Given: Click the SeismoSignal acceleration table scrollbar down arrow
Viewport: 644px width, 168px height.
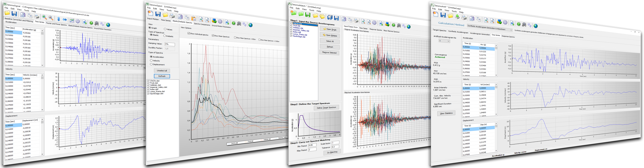Looking at the screenshot, I should (42, 65).
